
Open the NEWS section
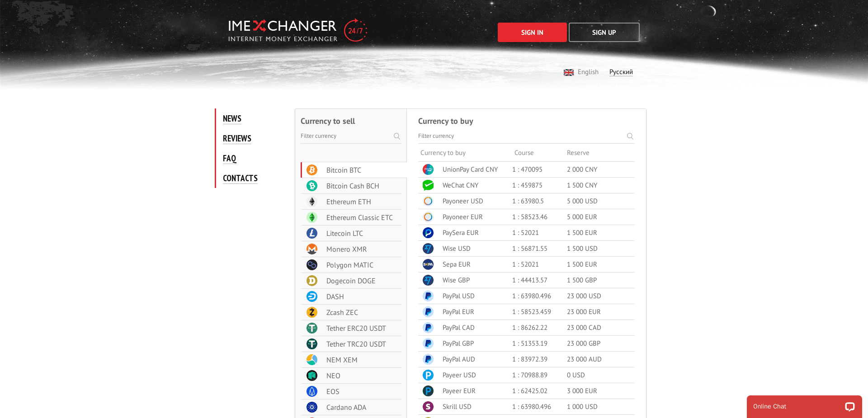pos(232,118)
